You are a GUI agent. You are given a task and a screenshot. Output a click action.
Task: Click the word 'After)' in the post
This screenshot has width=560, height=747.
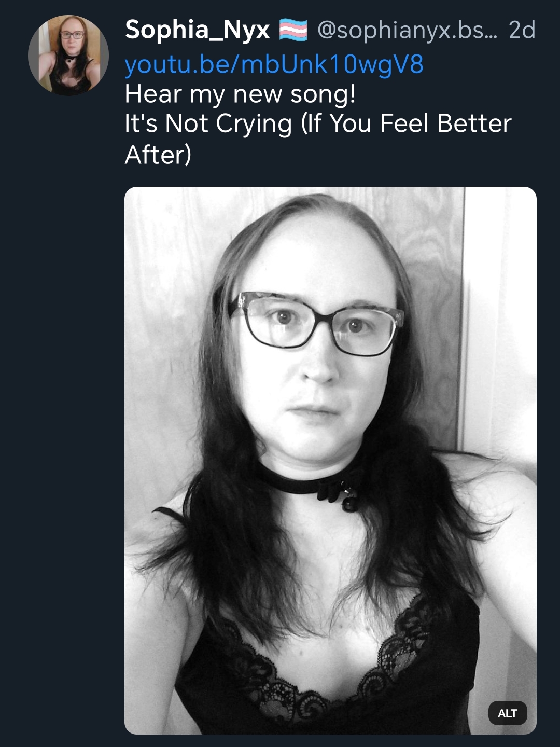158,155
